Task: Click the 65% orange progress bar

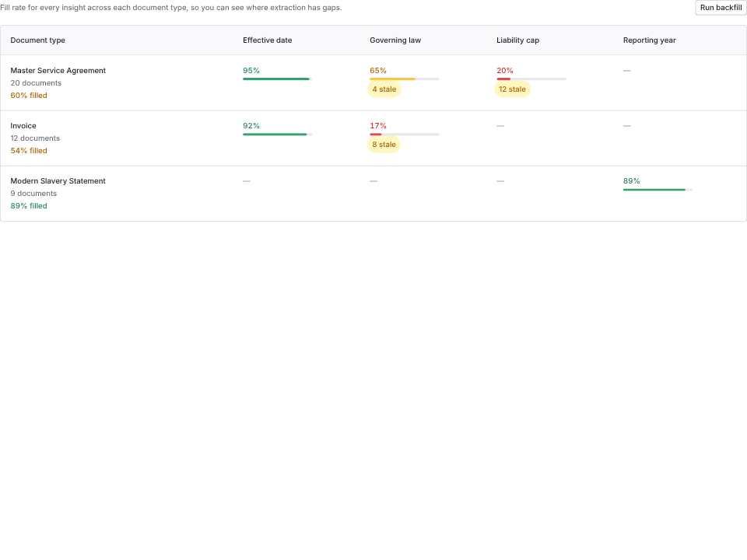Action: coord(405,79)
